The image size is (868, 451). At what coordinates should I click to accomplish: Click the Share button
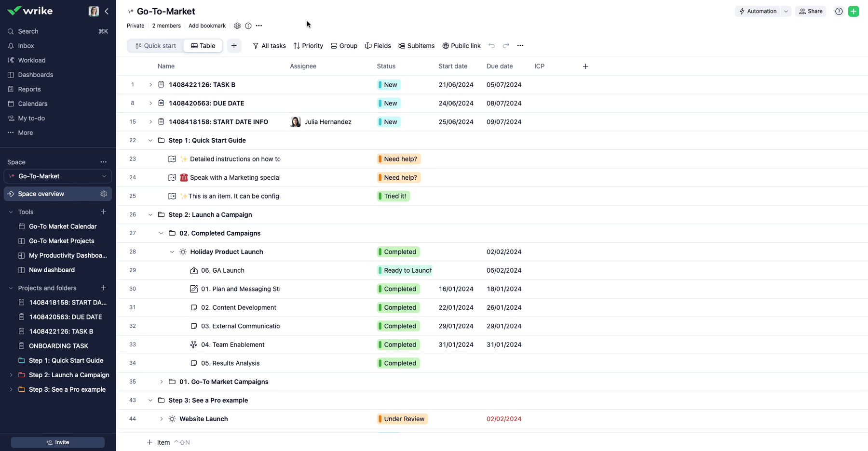pyautogui.click(x=811, y=11)
